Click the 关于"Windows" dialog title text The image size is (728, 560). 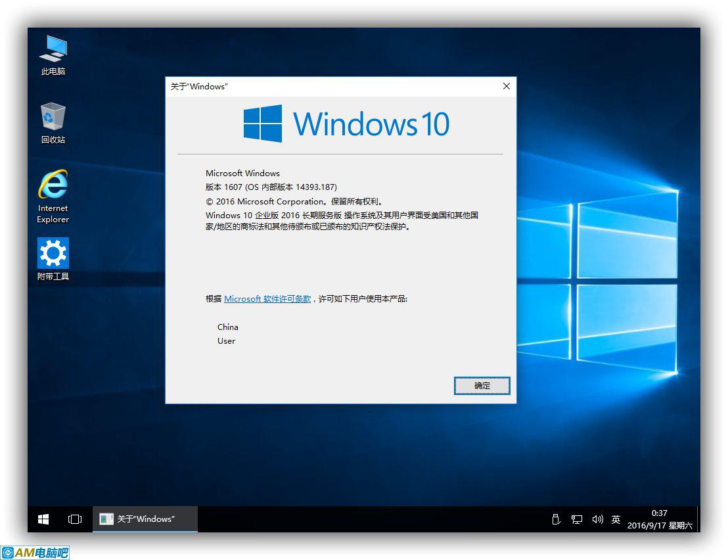tap(199, 86)
